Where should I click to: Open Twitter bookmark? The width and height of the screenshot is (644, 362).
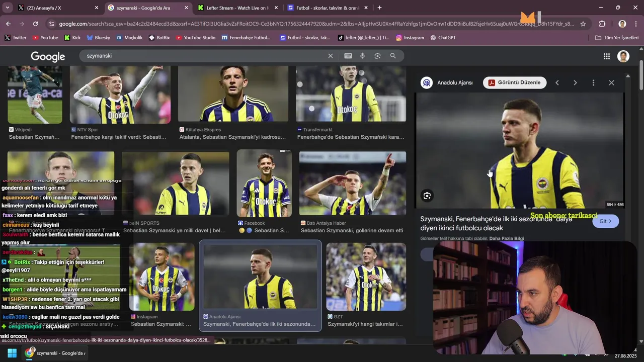pos(16,38)
